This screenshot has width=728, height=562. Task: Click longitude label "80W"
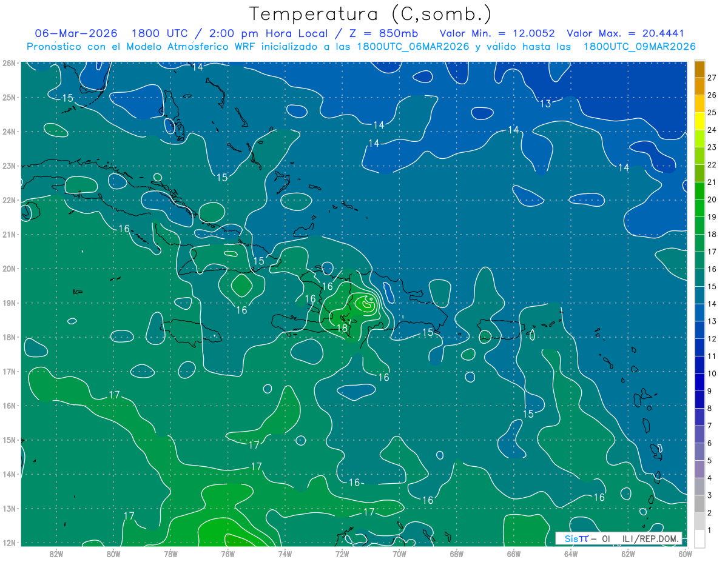113,554
